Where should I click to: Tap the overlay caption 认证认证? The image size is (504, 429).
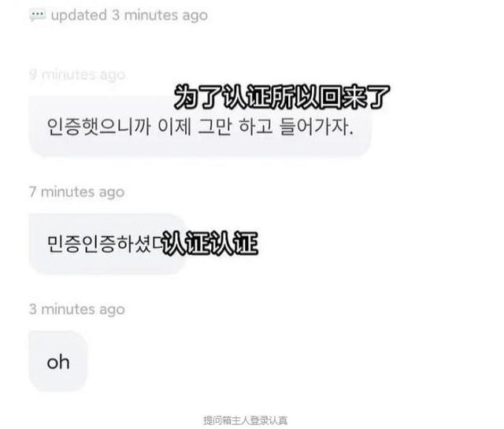click(x=209, y=243)
